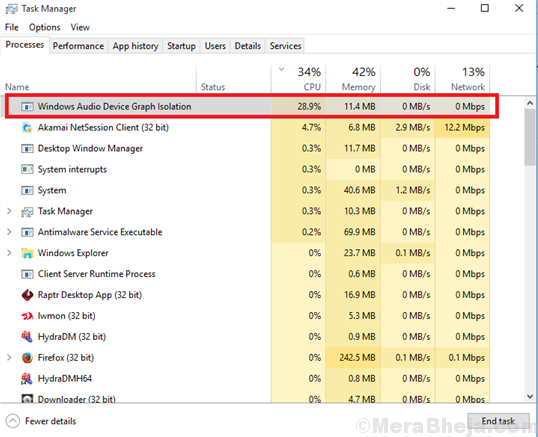Switch to the Services tab
Viewport: 538px width, 437px height.
285,46
